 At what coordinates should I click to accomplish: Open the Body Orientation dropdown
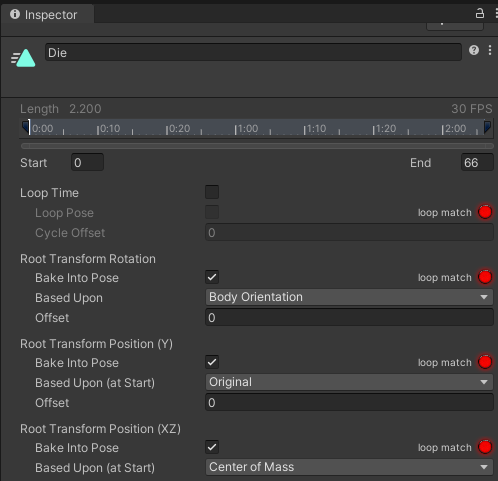pos(349,297)
